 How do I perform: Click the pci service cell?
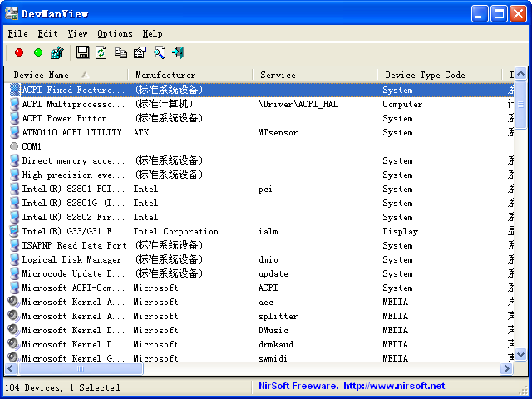point(265,190)
